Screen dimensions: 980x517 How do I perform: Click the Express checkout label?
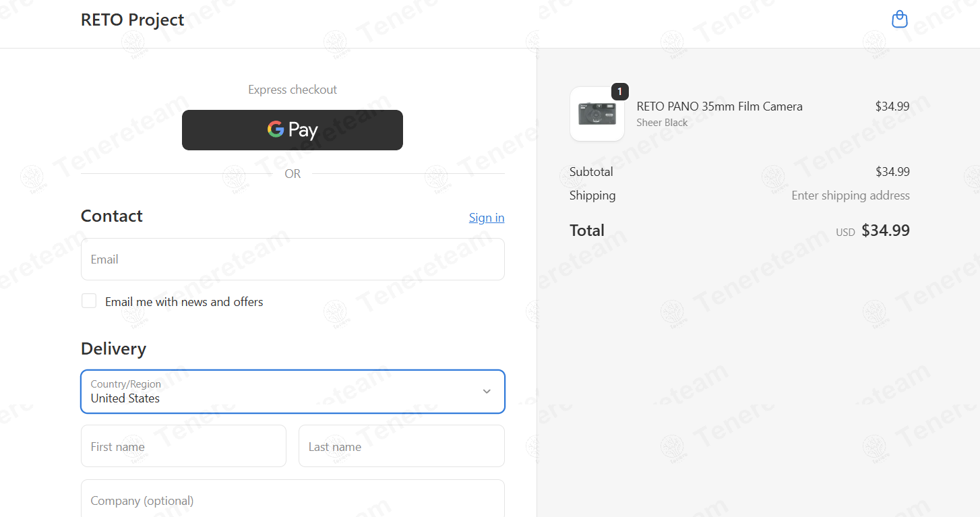[x=293, y=90]
